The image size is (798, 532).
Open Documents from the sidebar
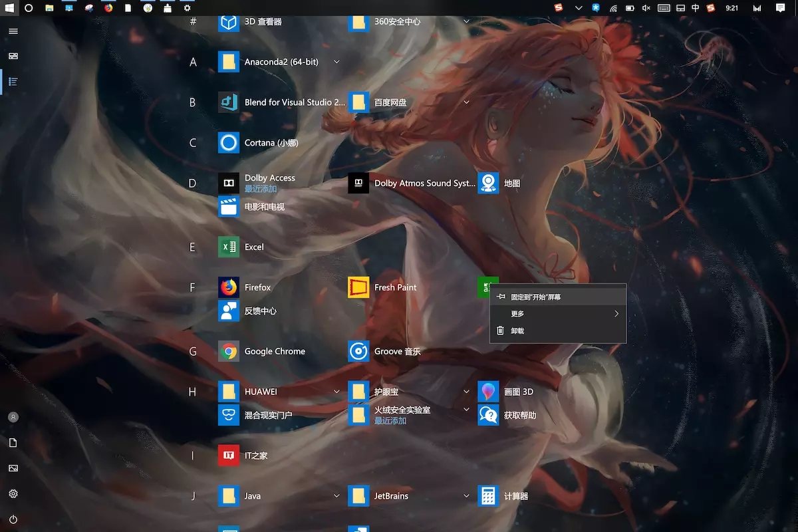[x=13, y=443]
